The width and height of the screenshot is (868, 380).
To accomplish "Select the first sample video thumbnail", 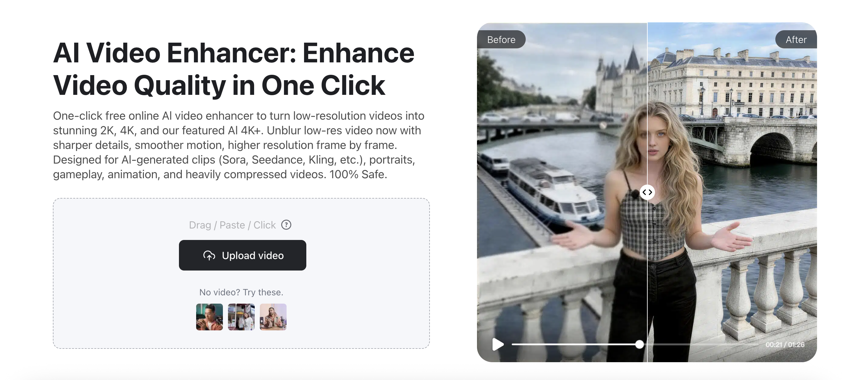I will (x=209, y=317).
